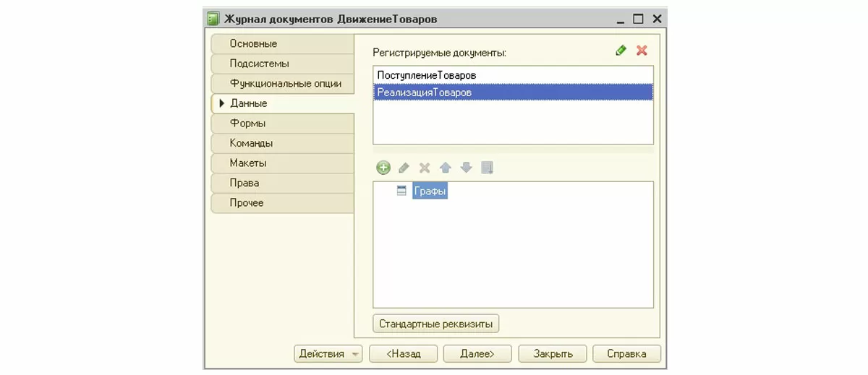The image size is (868, 375).
Task: Click the Далее> button
Action: [477, 354]
